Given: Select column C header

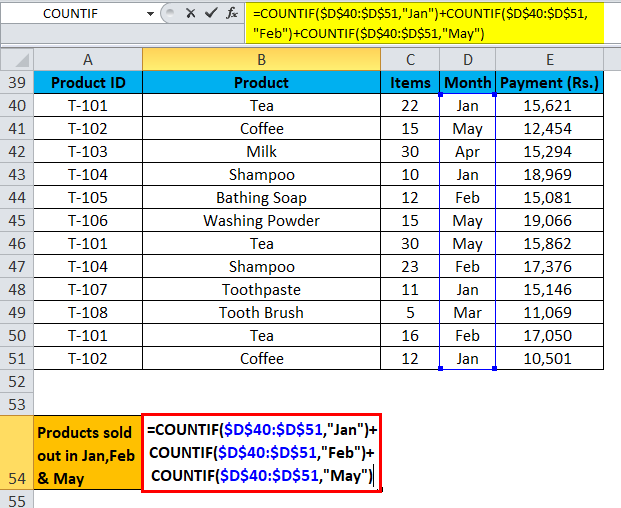Looking at the screenshot, I should (410, 60).
